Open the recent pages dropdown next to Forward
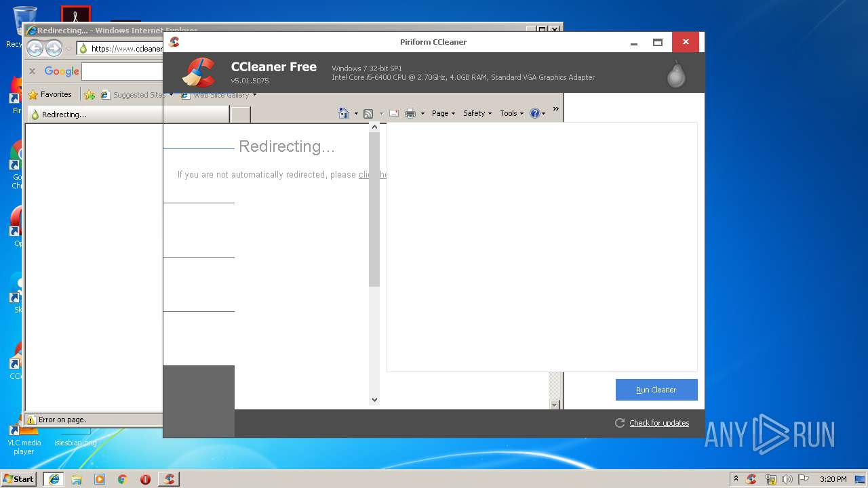 tap(68, 49)
